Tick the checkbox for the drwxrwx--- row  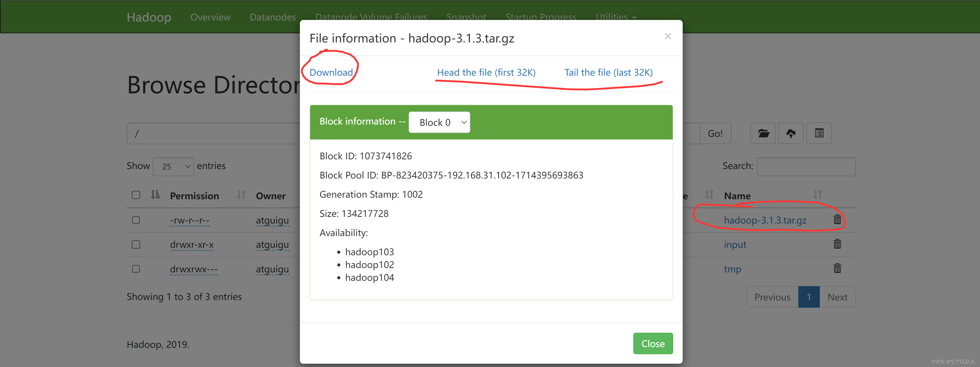[x=136, y=269]
